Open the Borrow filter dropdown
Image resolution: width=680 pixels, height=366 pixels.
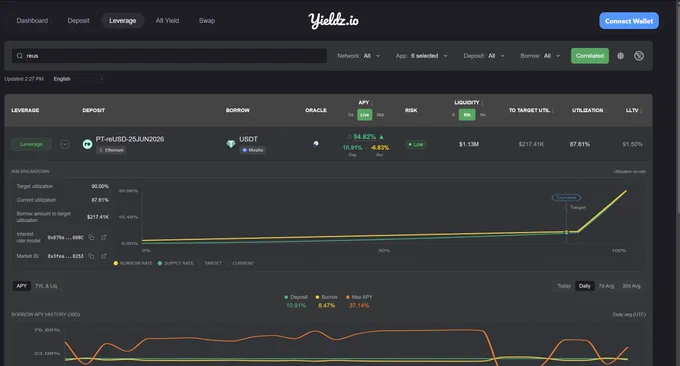point(540,56)
